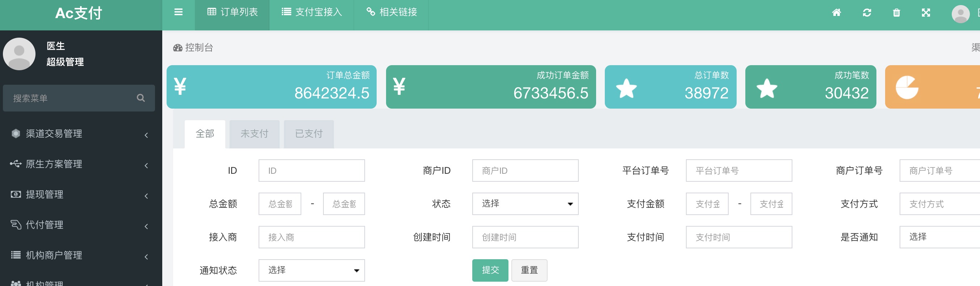Screen dimensions: 980x286
Task: Click chevron beside 提现管理
Action: pos(146,196)
